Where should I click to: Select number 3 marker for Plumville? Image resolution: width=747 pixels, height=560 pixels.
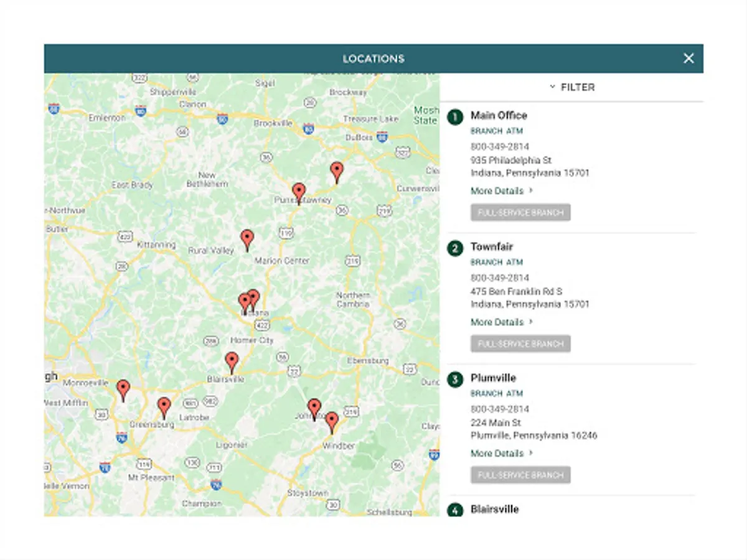(455, 380)
